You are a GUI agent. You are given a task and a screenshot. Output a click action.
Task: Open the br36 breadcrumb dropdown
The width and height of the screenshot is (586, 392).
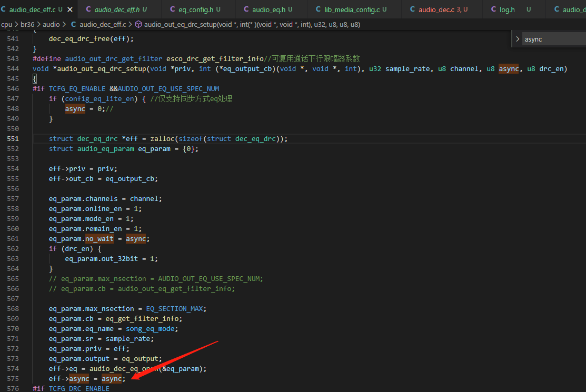pos(27,24)
